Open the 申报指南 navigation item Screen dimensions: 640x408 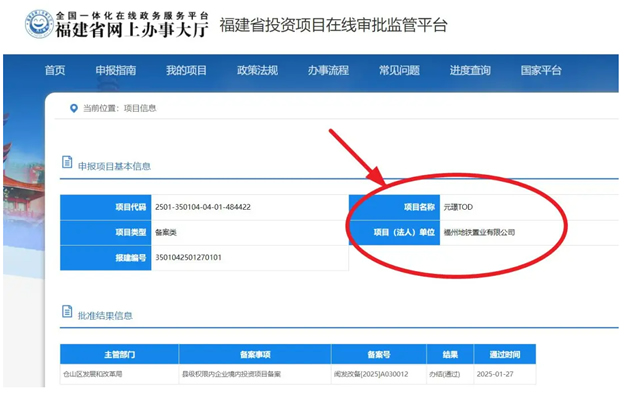[116, 71]
